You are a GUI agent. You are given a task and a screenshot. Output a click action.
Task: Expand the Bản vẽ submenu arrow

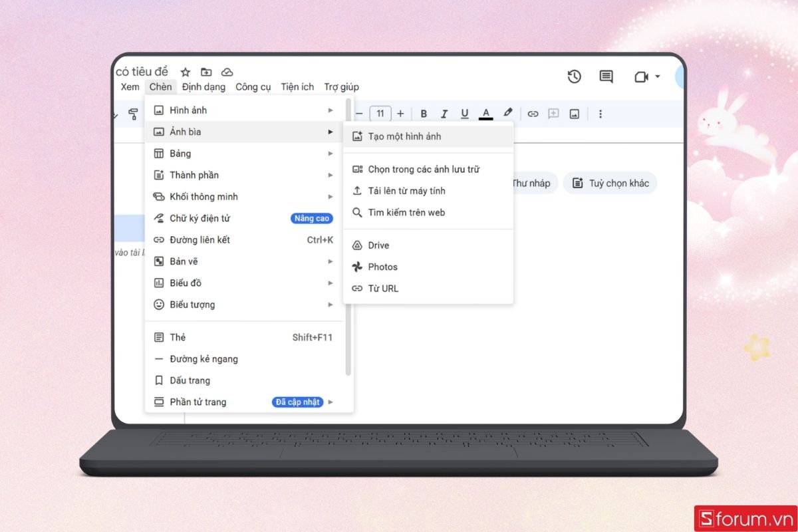[x=330, y=261]
